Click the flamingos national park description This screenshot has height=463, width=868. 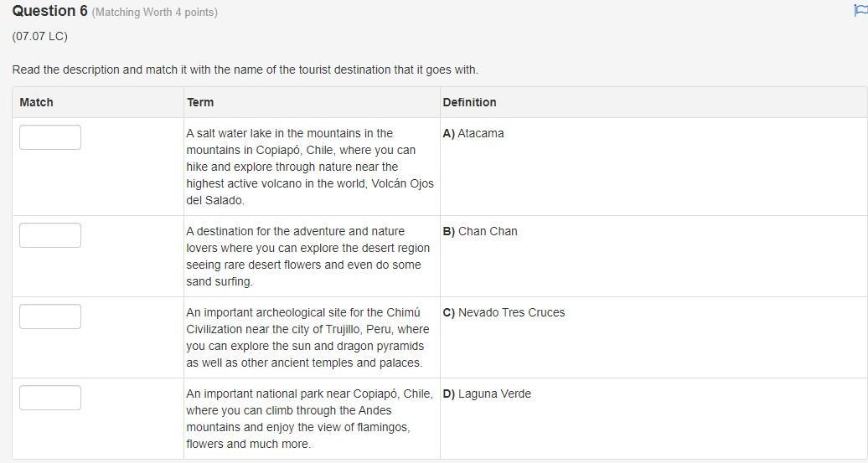(309, 419)
